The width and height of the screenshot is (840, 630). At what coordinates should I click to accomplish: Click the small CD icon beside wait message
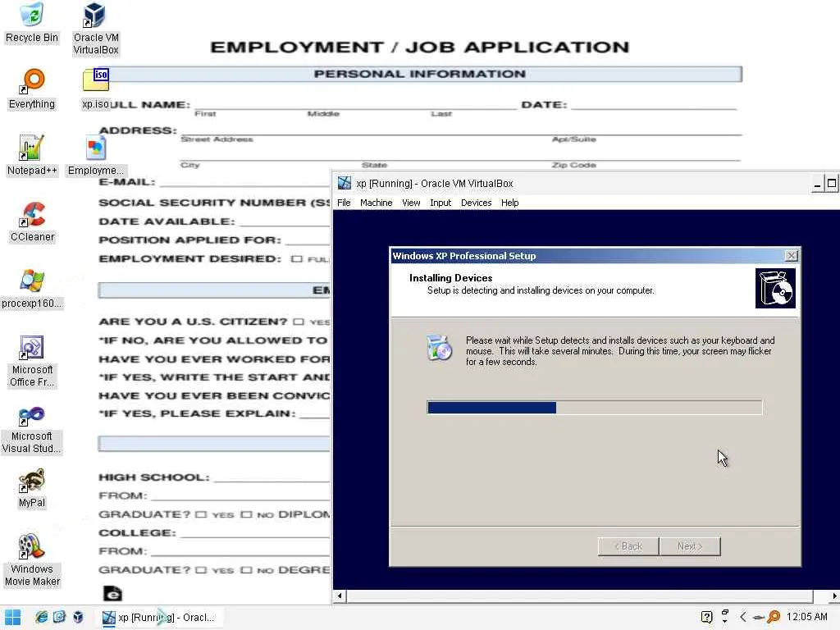click(x=440, y=347)
